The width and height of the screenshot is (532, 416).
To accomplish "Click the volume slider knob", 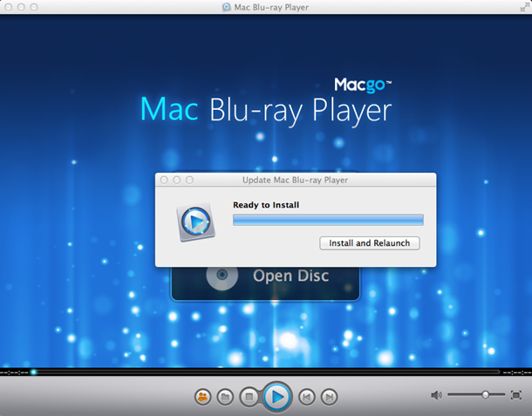I will pos(486,395).
